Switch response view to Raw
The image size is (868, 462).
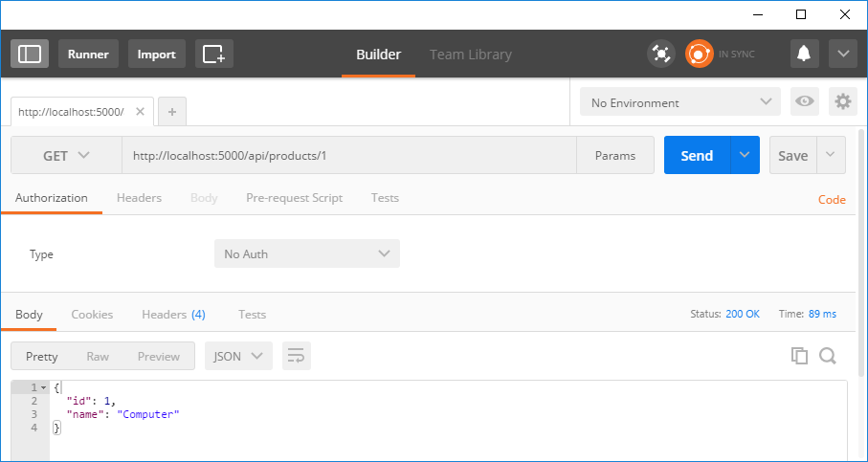(x=98, y=356)
